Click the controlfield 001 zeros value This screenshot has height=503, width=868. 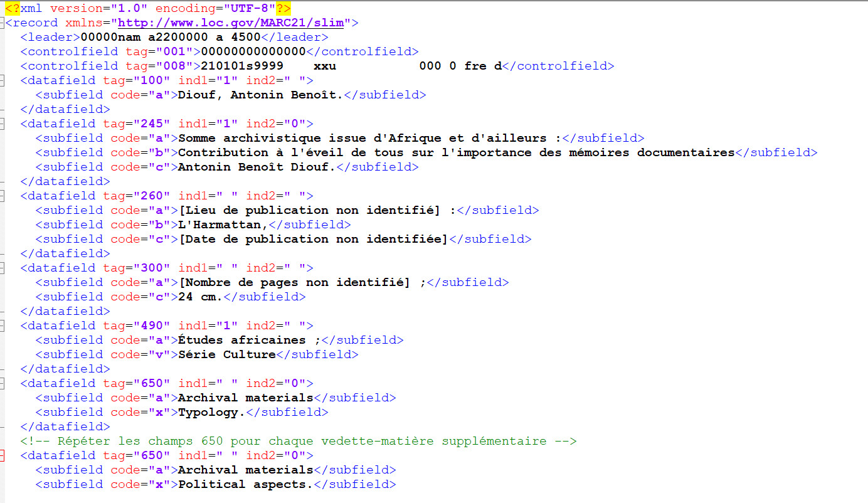253,51
